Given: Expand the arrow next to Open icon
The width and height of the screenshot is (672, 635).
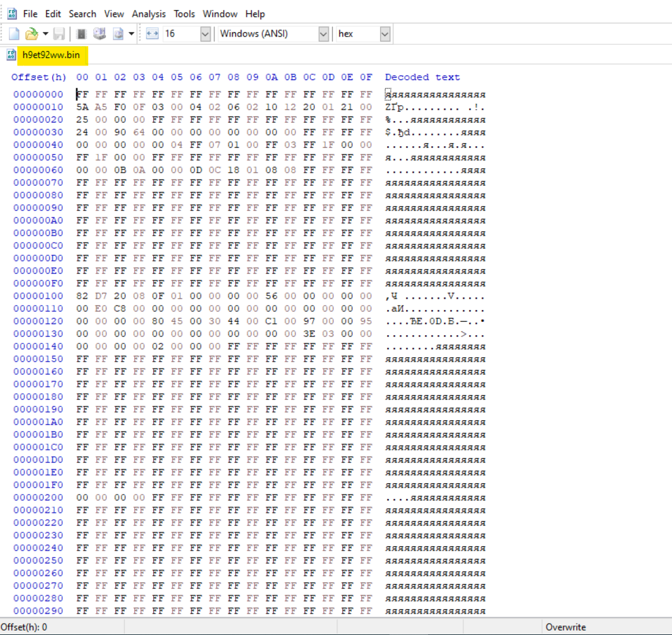Looking at the screenshot, I should [45, 34].
